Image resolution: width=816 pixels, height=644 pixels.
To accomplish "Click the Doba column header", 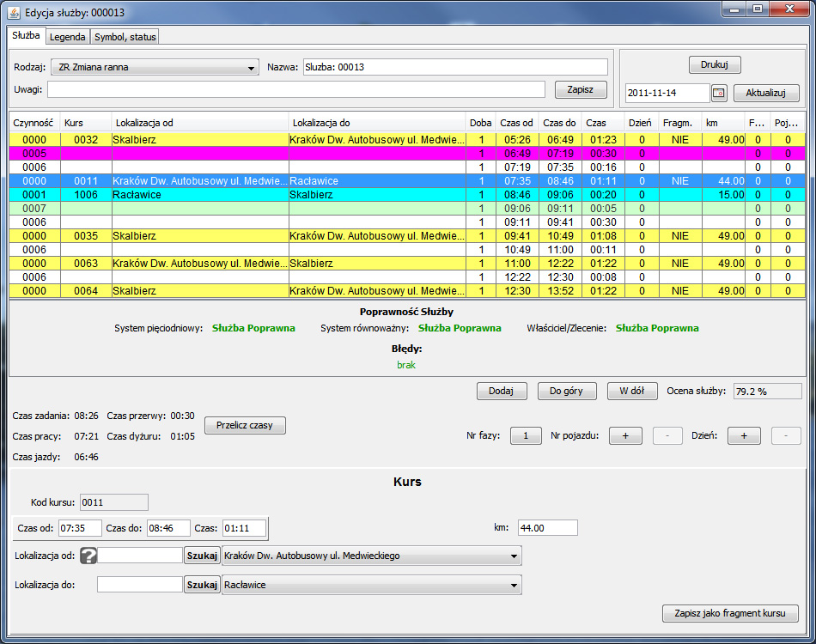I will pyautogui.click(x=481, y=123).
